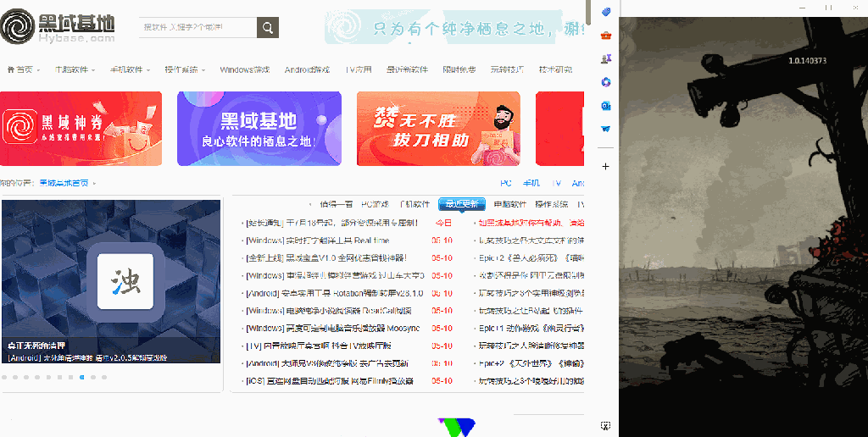Open the 技术研究 menu item
This screenshot has width=868, height=437.
tap(555, 69)
